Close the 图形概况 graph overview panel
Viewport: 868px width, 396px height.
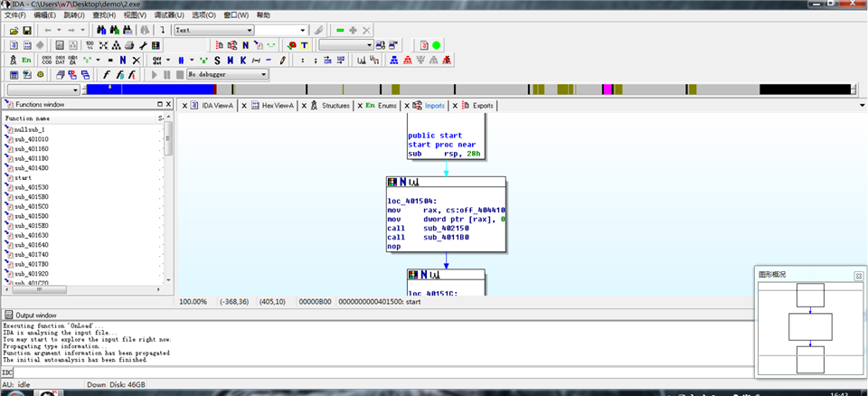pyautogui.click(x=858, y=275)
